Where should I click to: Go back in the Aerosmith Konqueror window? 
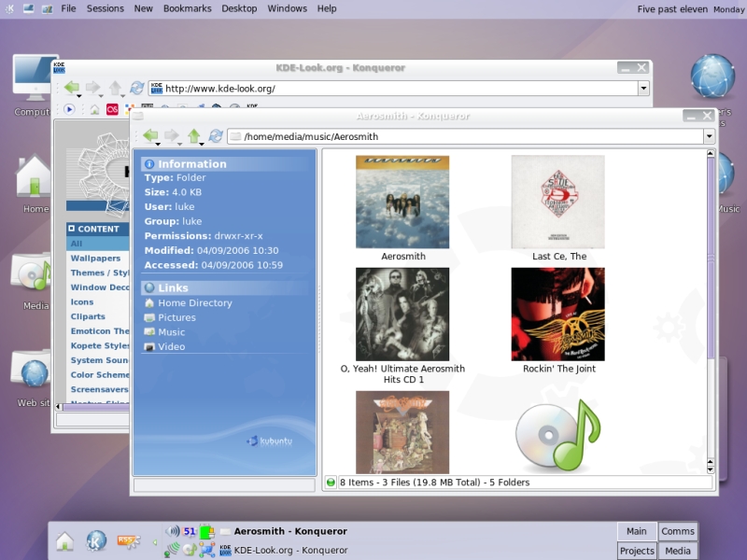pos(150,135)
